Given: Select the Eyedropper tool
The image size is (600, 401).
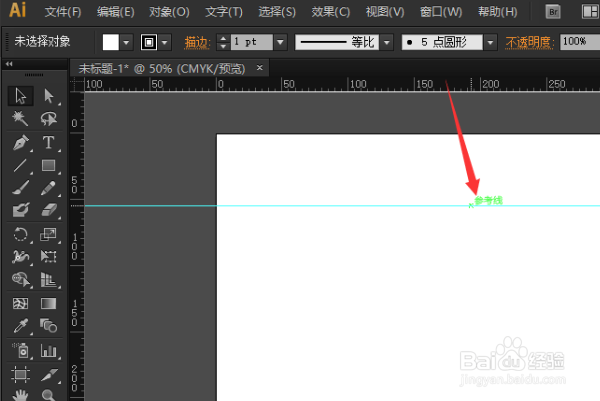Looking at the screenshot, I should coord(20,326).
